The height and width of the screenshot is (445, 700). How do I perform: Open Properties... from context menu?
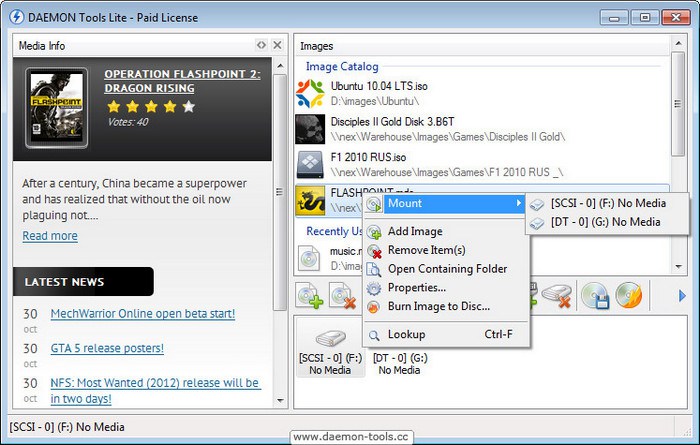point(446,287)
